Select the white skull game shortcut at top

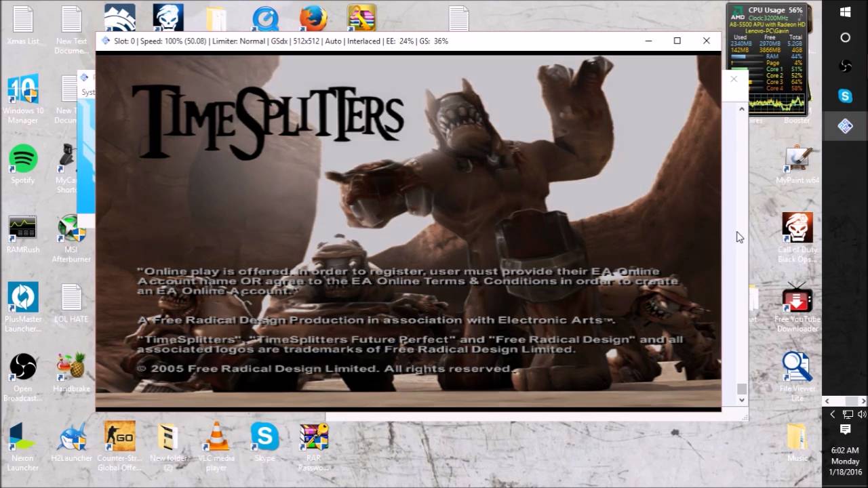click(167, 17)
